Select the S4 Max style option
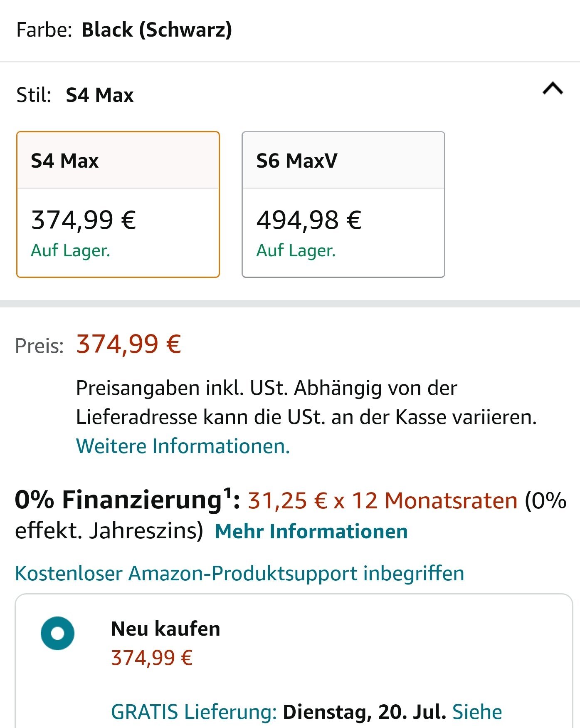Image resolution: width=580 pixels, height=728 pixels. 118,204
